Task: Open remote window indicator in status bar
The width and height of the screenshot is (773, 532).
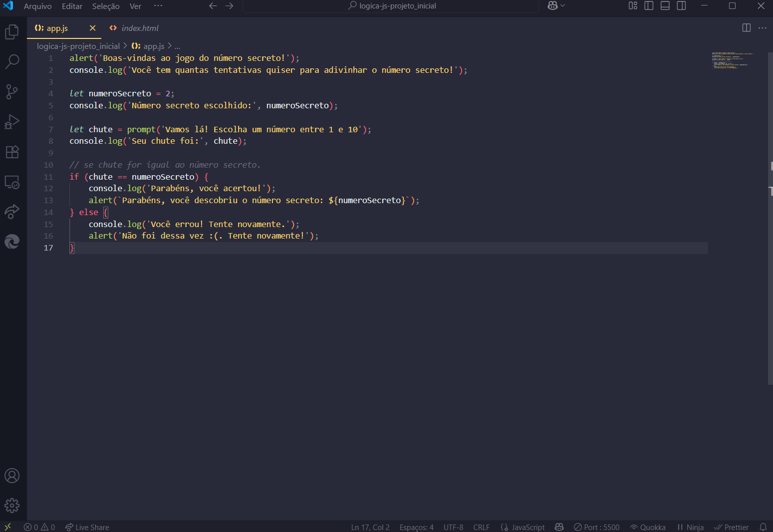Action: 8,527
